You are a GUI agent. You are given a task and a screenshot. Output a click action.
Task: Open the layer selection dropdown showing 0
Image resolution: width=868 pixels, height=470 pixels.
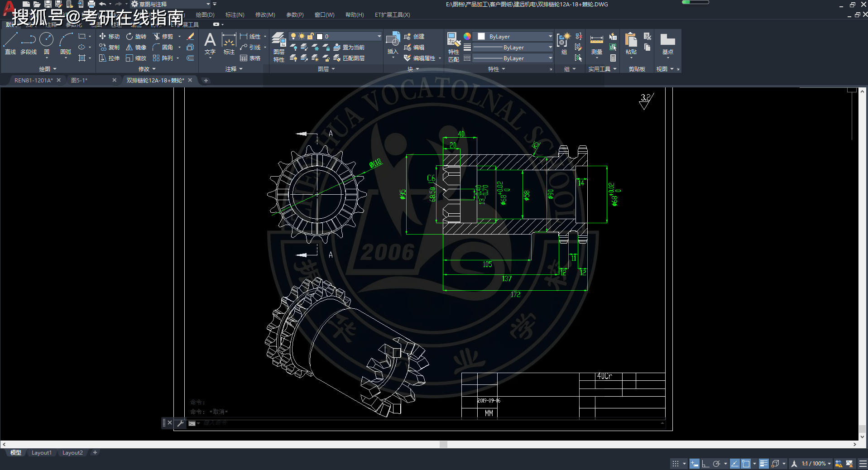pyautogui.click(x=349, y=36)
